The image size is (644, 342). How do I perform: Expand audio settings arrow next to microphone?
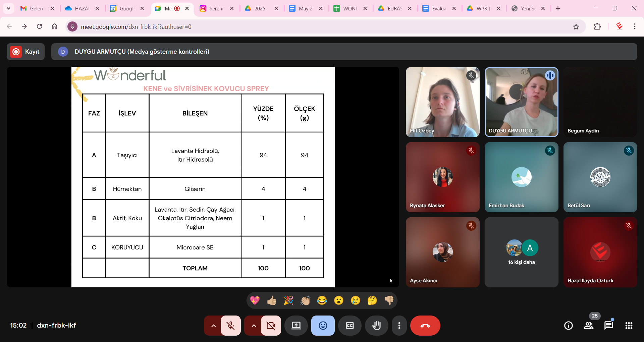(213, 326)
